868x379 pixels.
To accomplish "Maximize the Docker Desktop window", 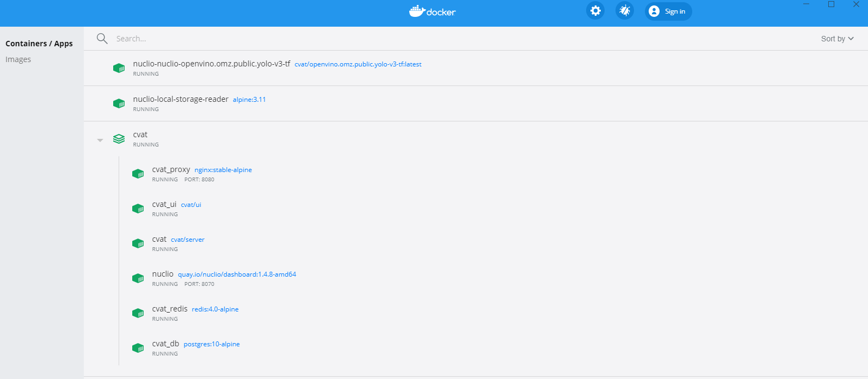I will coord(831,4).
